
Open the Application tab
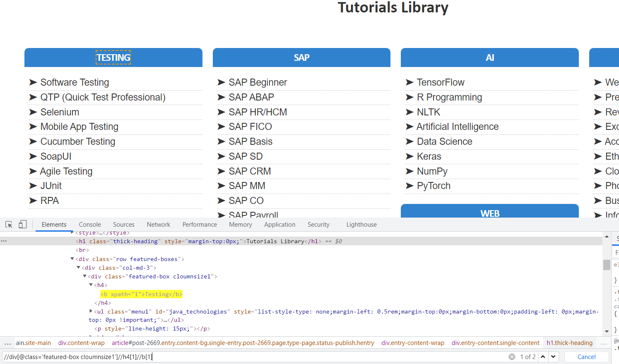(x=280, y=225)
